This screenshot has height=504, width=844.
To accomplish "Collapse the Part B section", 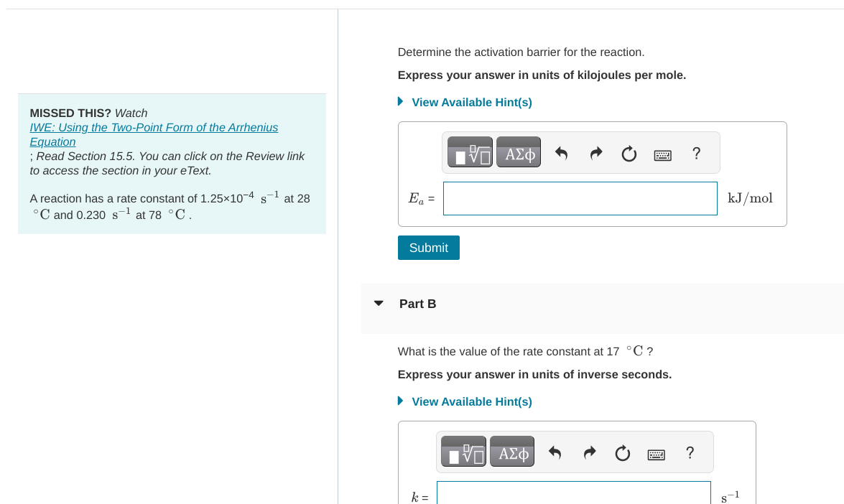I will point(379,303).
